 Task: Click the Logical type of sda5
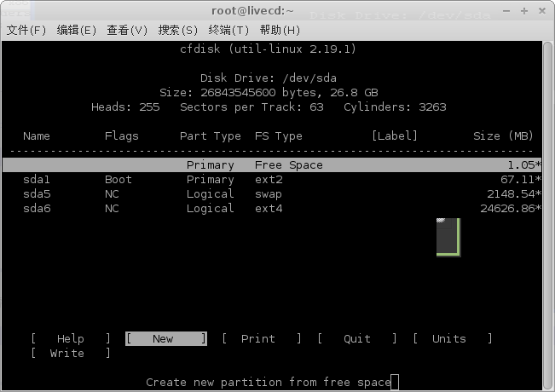pyautogui.click(x=211, y=194)
